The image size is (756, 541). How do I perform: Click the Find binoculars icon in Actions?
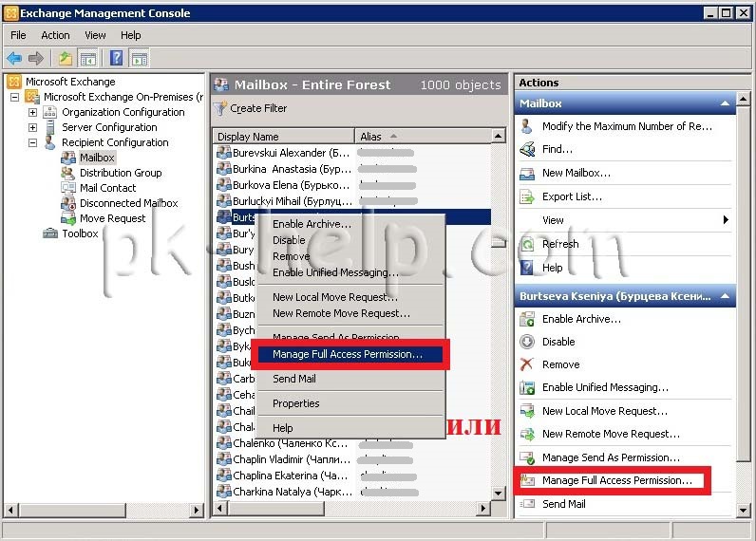tap(527, 149)
